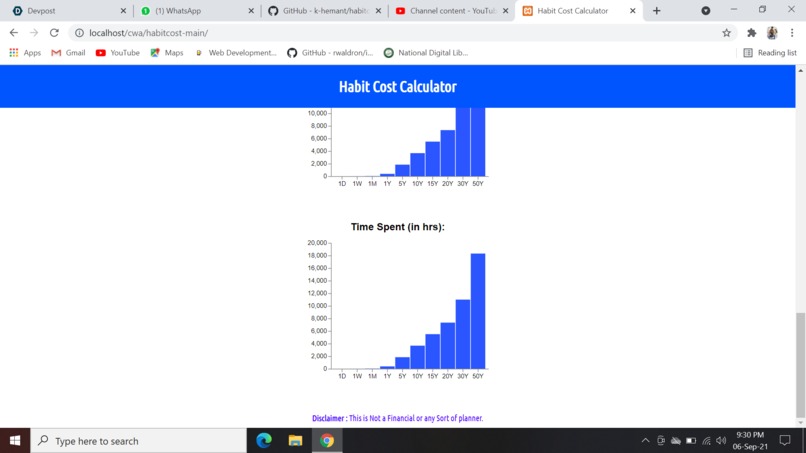Open the Maps bookmark
The height and width of the screenshot is (453, 806).
click(167, 53)
